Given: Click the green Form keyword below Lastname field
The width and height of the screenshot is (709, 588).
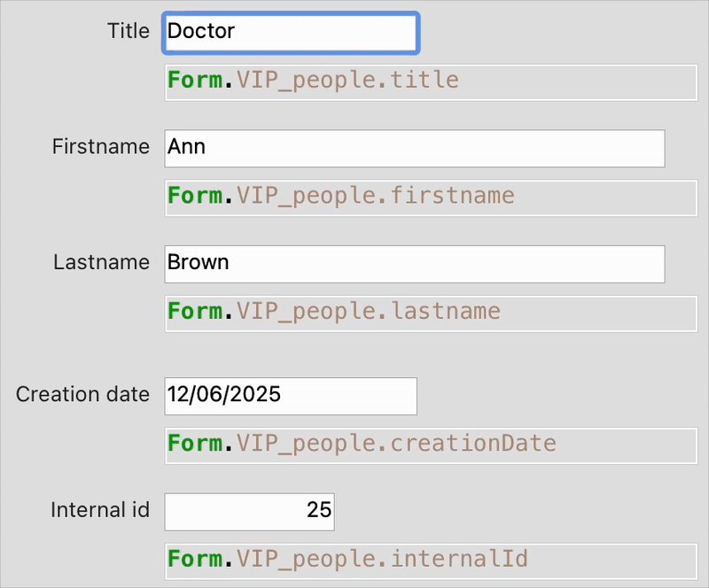Looking at the screenshot, I should [195, 312].
